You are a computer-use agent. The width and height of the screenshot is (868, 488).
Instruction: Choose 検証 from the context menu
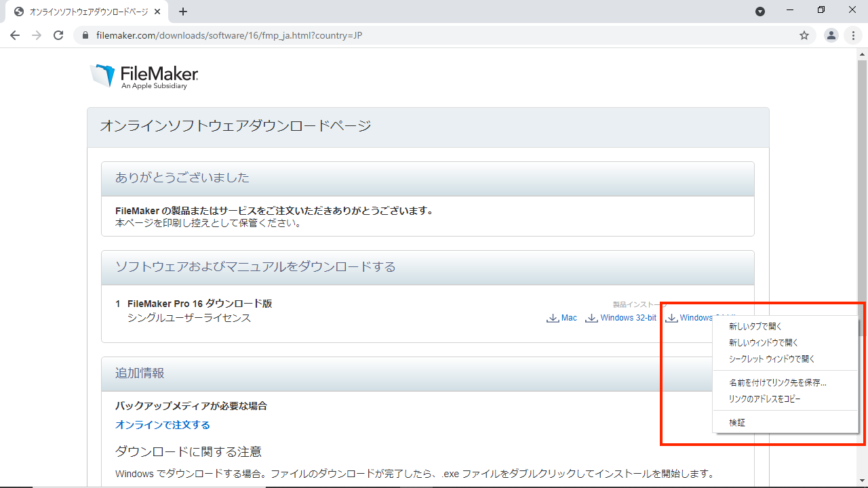pos(785,423)
